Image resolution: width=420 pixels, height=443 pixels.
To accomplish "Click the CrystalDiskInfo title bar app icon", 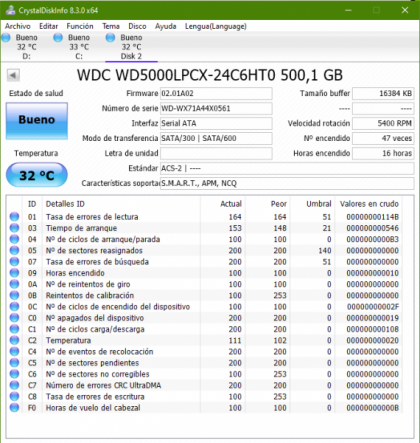I will click(10, 10).
